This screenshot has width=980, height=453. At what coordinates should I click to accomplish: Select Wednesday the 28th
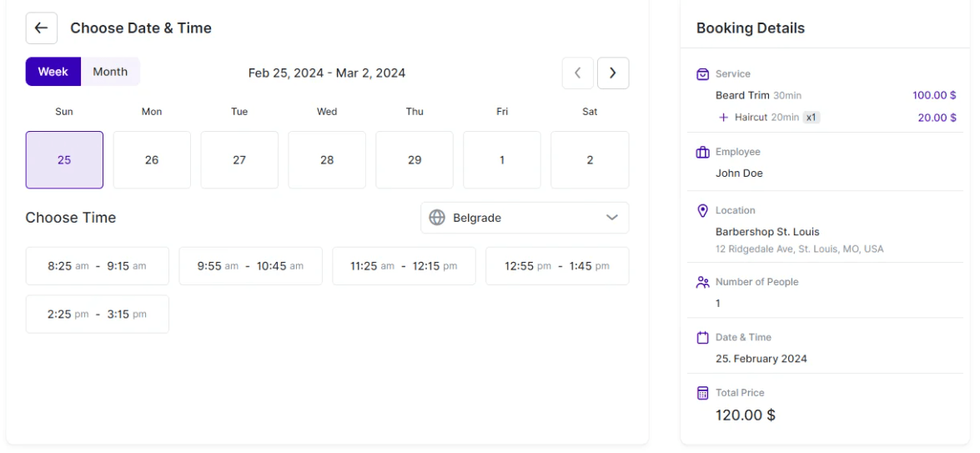point(327,160)
